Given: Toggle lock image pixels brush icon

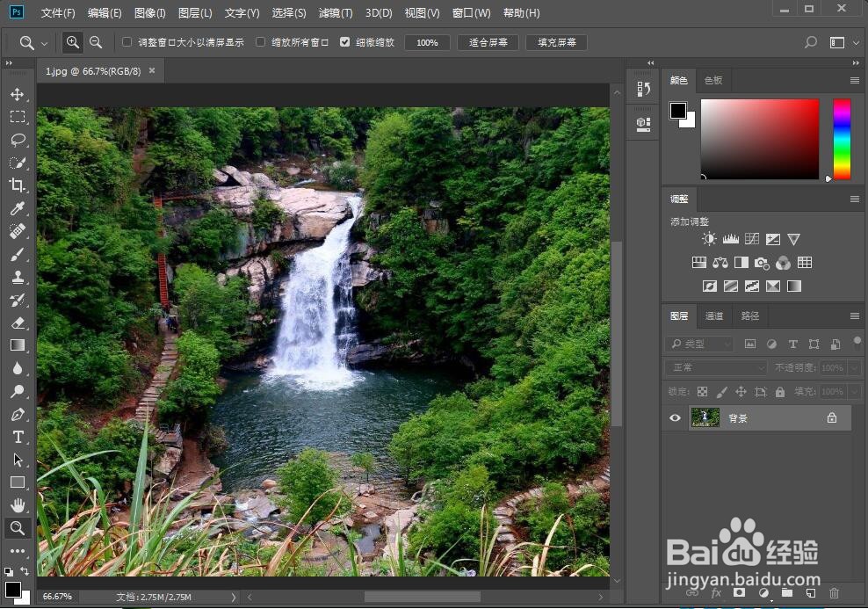Looking at the screenshot, I should click(x=721, y=392).
